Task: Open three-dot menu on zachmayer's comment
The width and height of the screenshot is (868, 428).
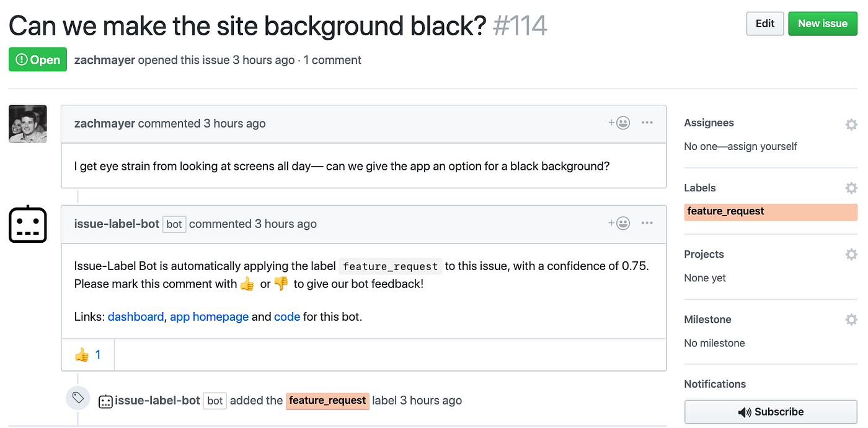Action: click(x=647, y=123)
